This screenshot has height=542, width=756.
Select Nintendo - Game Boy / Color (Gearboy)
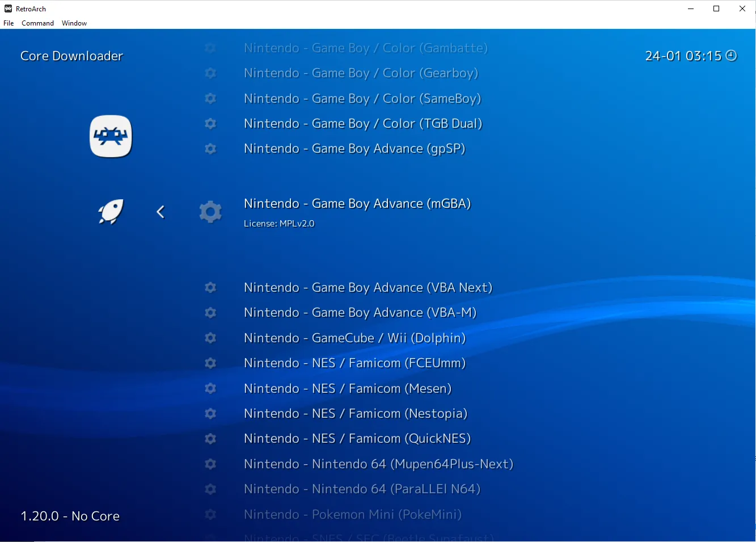click(x=361, y=73)
